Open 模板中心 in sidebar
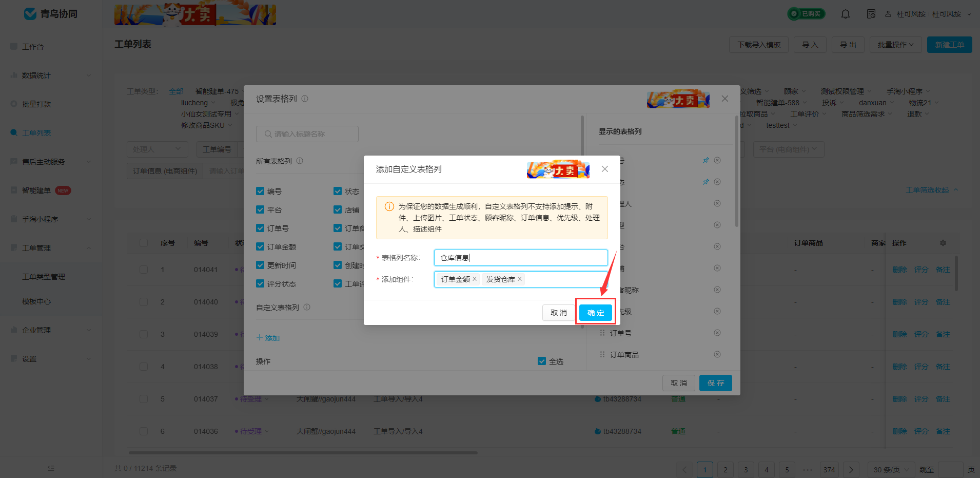980x478 pixels. tap(36, 301)
